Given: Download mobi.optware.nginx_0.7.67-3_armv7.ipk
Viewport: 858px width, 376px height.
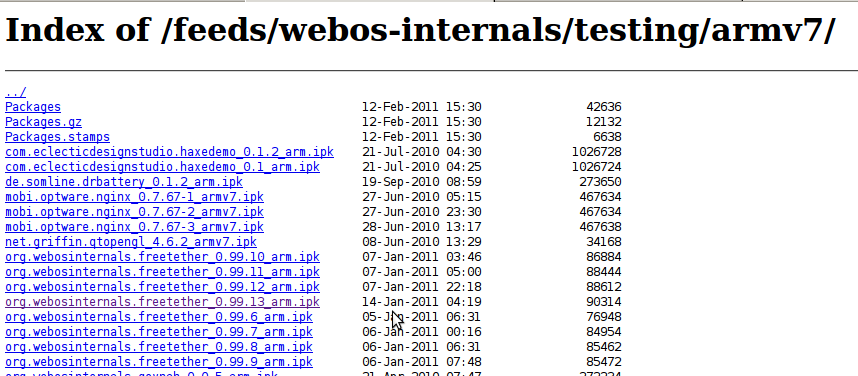Looking at the screenshot, I should click(134, 227).
